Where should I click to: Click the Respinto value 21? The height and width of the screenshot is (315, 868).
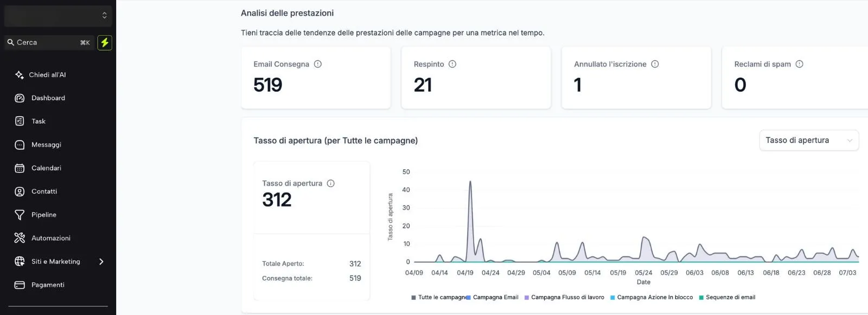tap(423, 85)
